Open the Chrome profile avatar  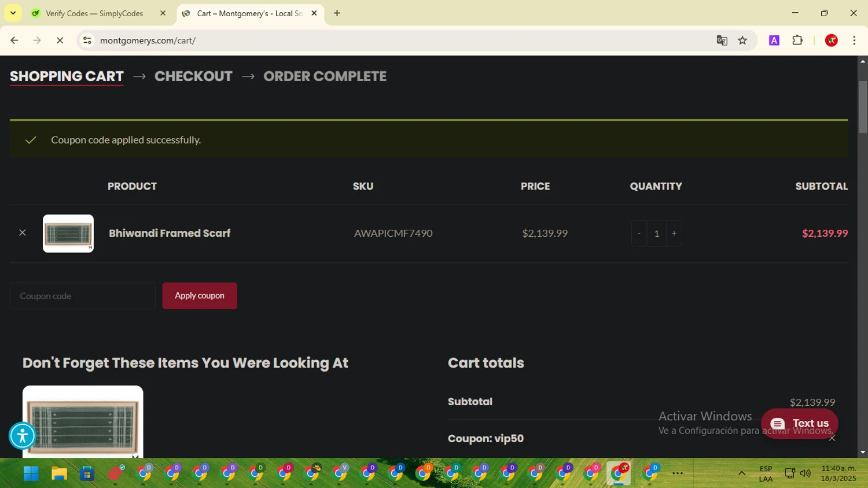pos(832,41)
